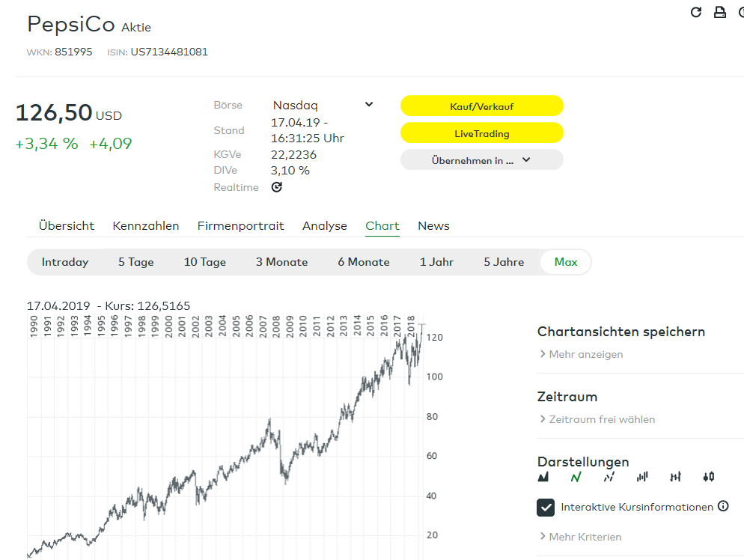Click the print page icon
This screenshot has height=560, width=744.
click(x=720, y=12)
